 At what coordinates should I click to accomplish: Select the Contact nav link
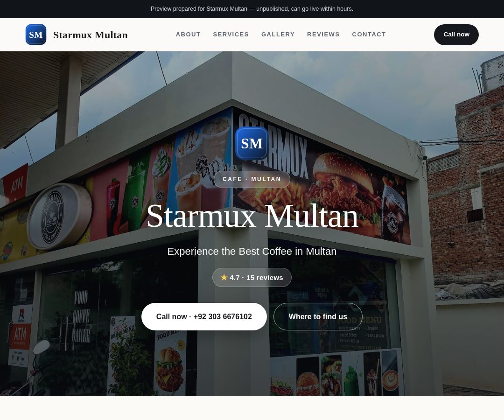click(x=369, y=35)
